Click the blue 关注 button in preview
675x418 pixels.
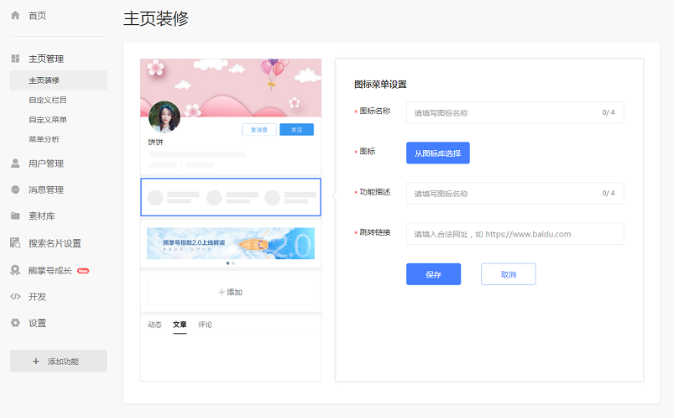click(297, 130)
